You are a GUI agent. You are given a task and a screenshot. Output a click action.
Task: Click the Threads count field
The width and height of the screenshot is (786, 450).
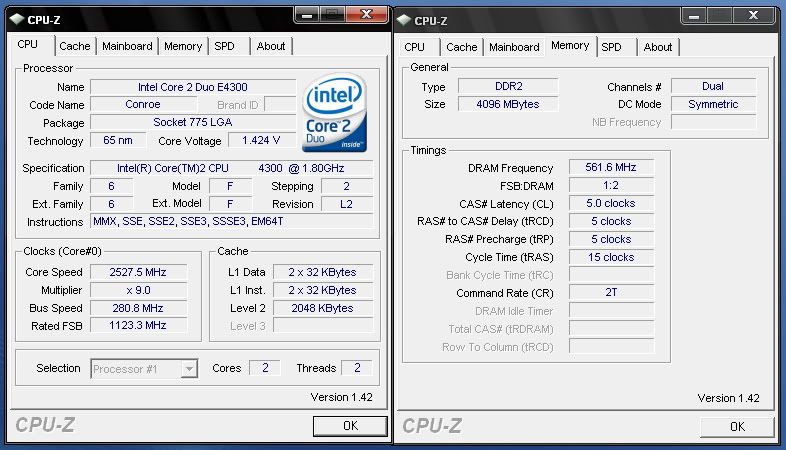point(357,368)
